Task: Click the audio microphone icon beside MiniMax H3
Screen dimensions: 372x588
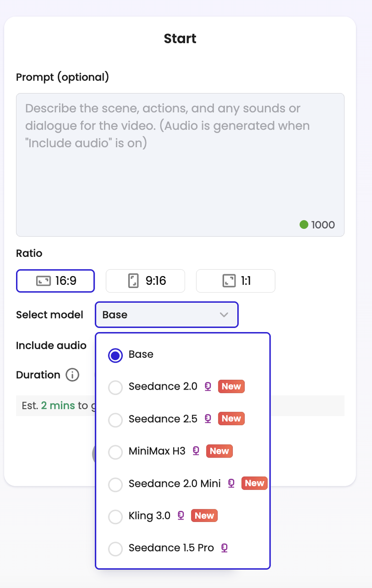Action: (196, 451)
